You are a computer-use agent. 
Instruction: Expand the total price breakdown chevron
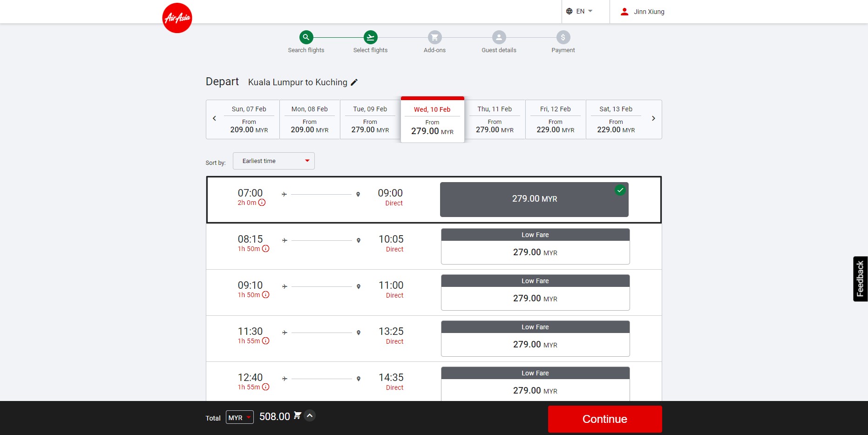[x=310, y=415]
